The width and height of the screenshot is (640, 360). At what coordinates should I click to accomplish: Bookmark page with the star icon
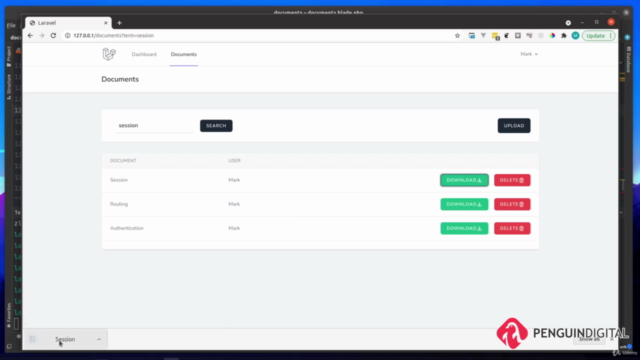[457, 36]
